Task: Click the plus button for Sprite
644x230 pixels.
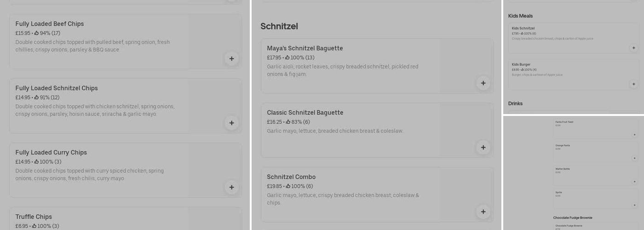Action: (x=634, y=205)
